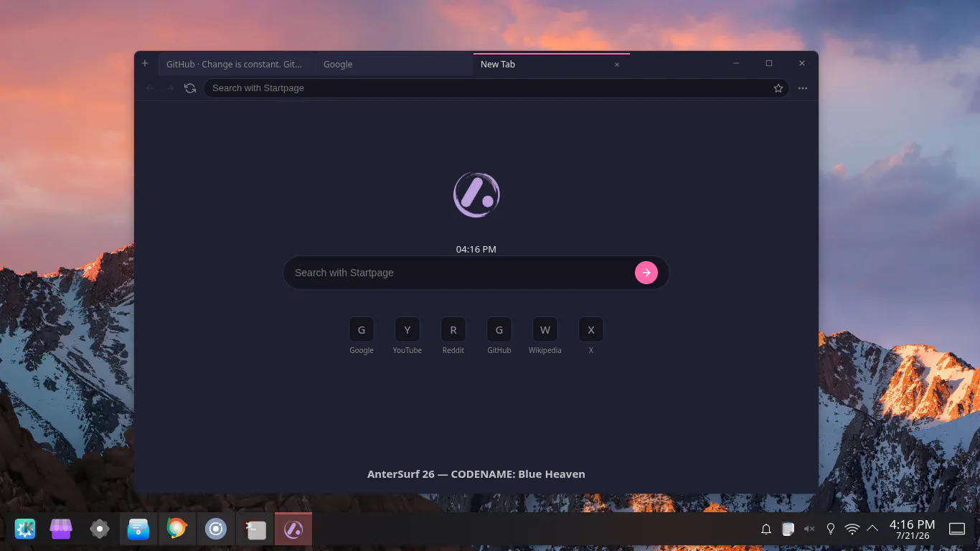This screenshot has width=980, height=551.
Task: Open the Wi-Fi network tray icon
Action: (x=852, y=529)
